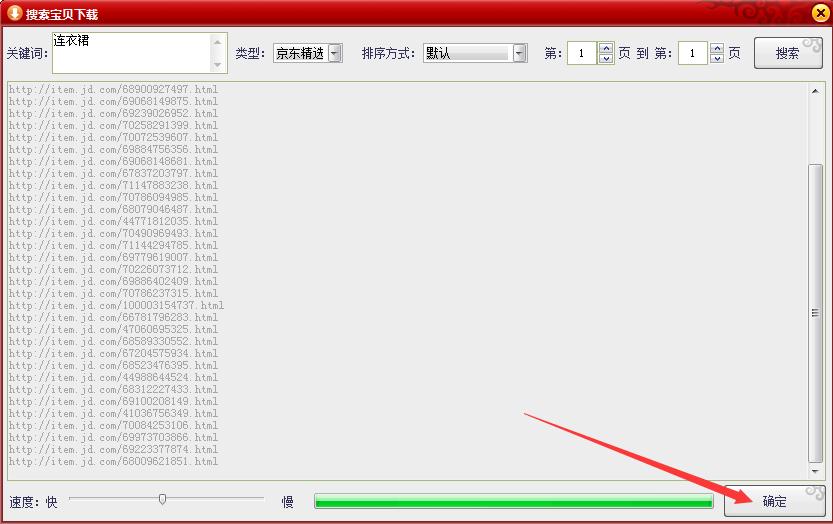Select the URL ending in 70786094985.html
Image resolution: width=833 pixels, height=524 pixels.
click(113, 197)
